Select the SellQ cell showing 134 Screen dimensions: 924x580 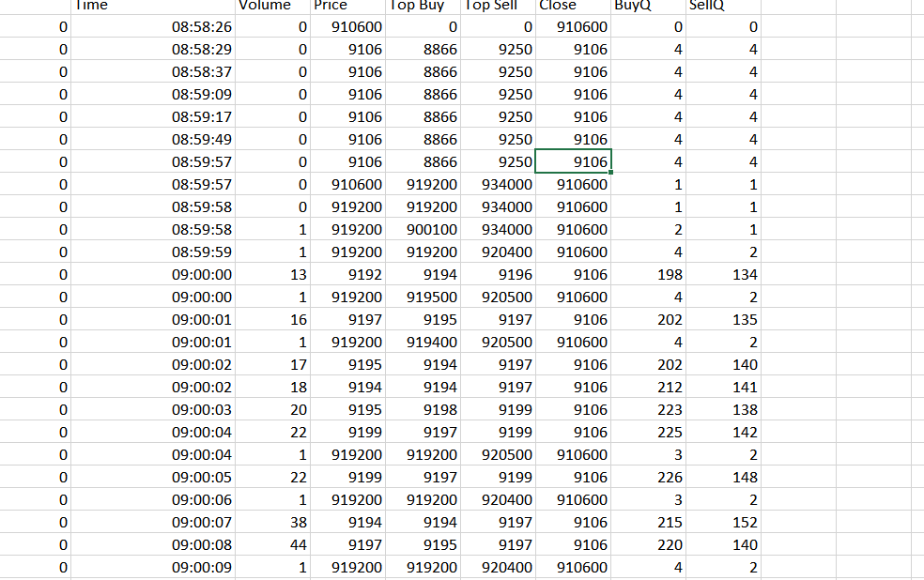click(x=723, y=274)
